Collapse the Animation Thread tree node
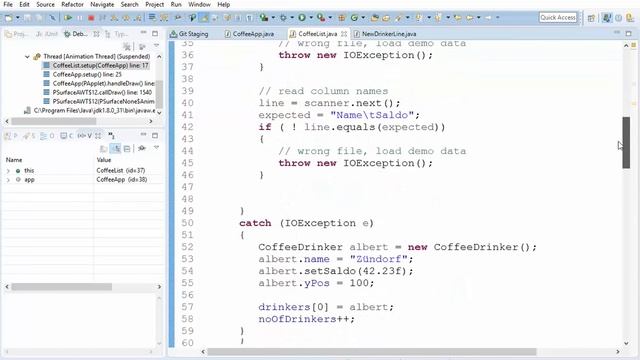This screenshot has width=640, height=360. 27,56
